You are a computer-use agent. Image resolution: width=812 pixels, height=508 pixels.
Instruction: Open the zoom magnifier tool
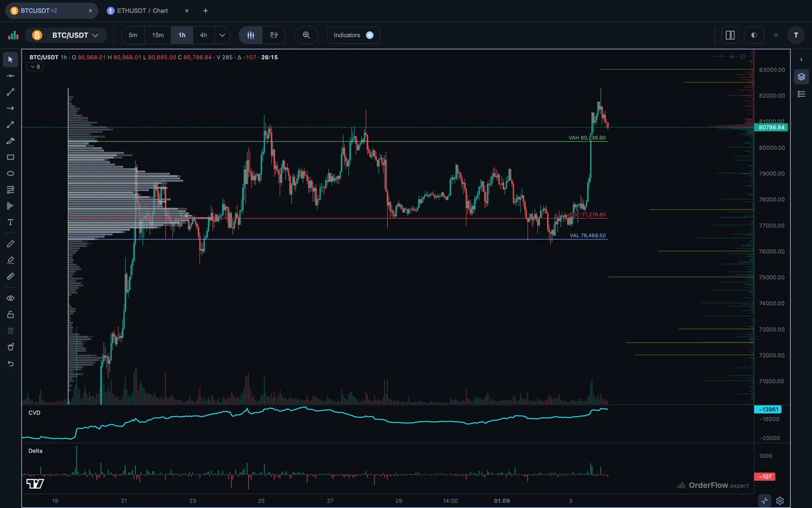[307, 35]
